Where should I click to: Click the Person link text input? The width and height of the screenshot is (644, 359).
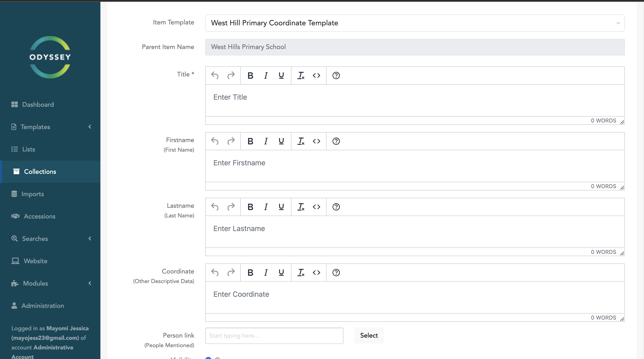(x=274, y=336)
